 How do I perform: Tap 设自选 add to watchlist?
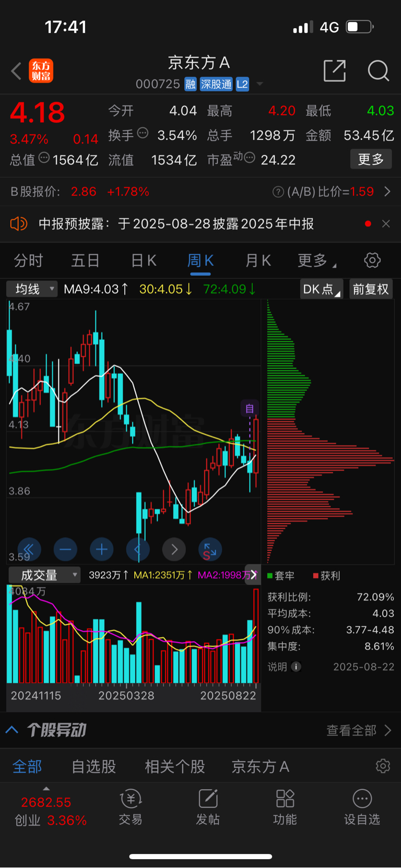point(362,807)
